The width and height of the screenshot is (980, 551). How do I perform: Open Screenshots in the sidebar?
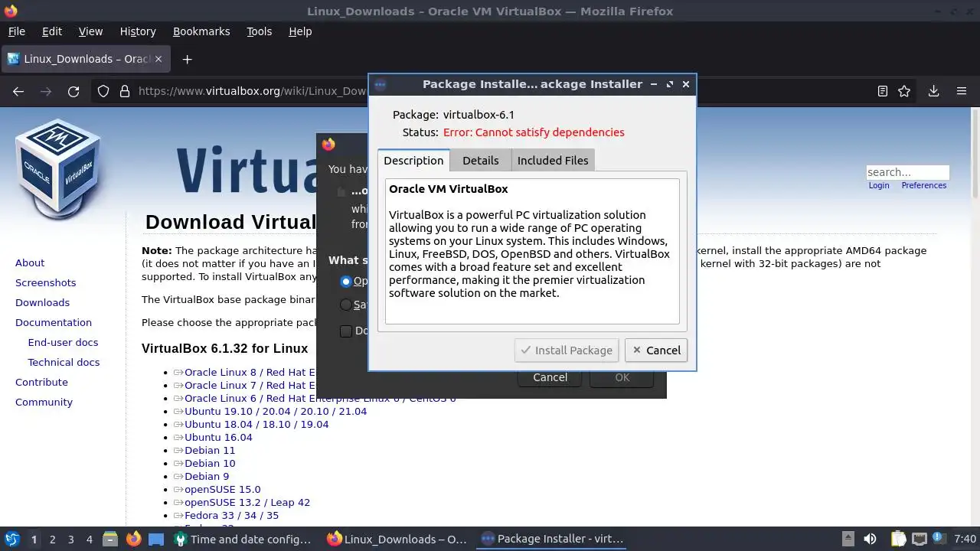tap(45, 282)
